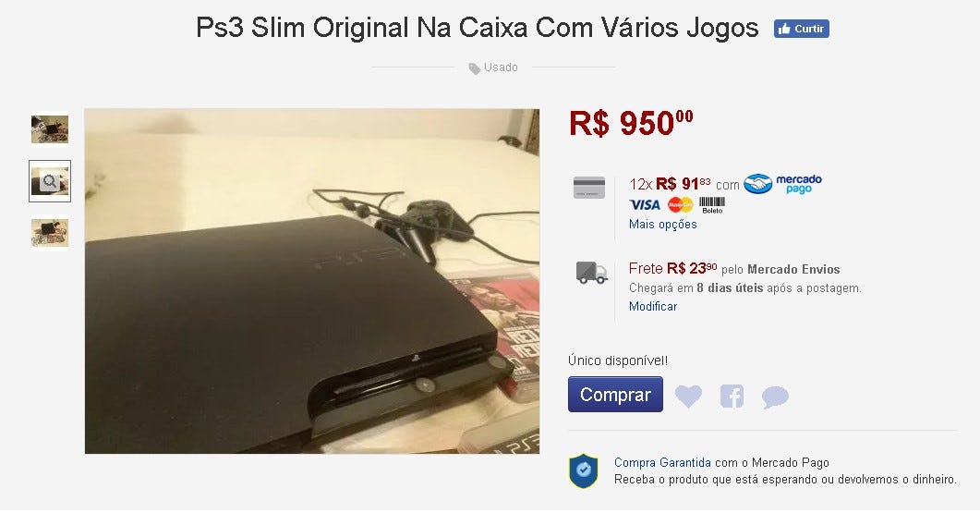Click the delivery truck shipping icon
Image resolution: width=980 pixels, height=513 pixels.
(x=591, y=273)
